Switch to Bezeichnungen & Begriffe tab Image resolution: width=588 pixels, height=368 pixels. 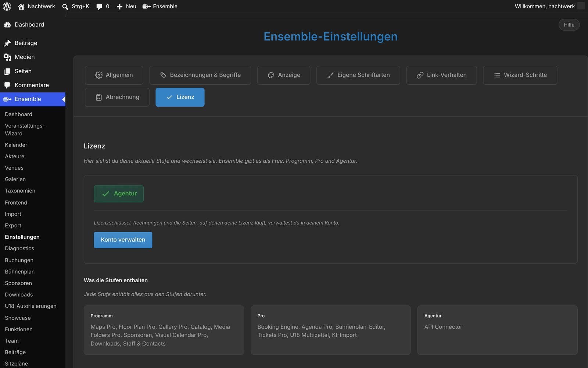(x=200, y=75)
